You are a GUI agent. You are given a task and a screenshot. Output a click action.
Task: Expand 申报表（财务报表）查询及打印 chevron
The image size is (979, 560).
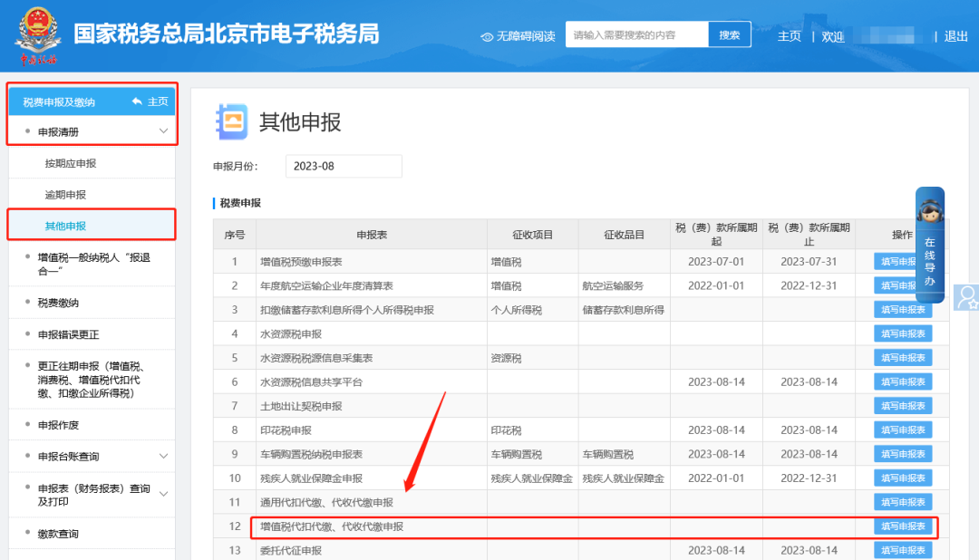(164, 494)
